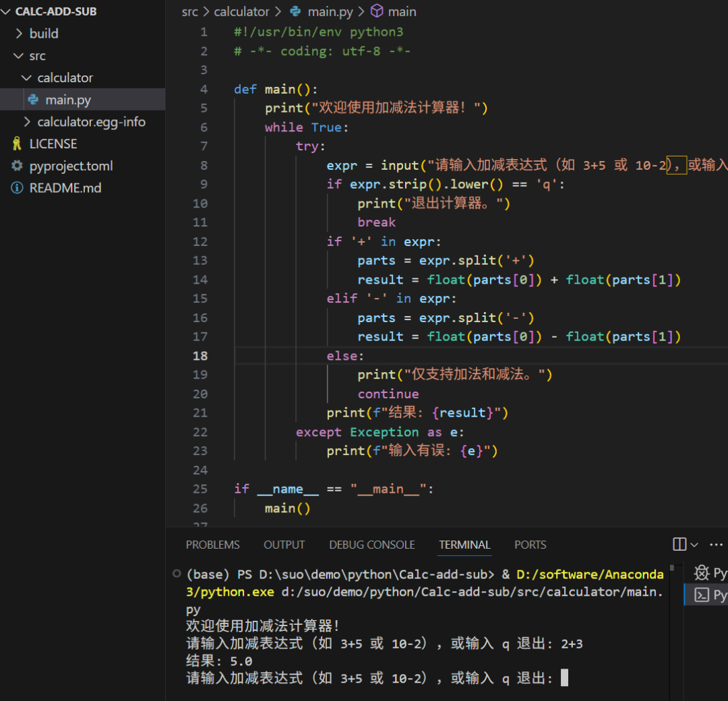
Task: Collapse the CALC-ADD-SUB root folder chevron
Action: click(x=5, y=11)
